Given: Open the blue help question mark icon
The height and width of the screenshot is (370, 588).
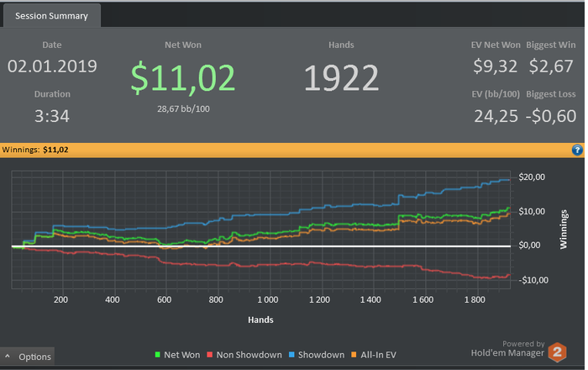Looking at the screenshot, I should (577, 150).
